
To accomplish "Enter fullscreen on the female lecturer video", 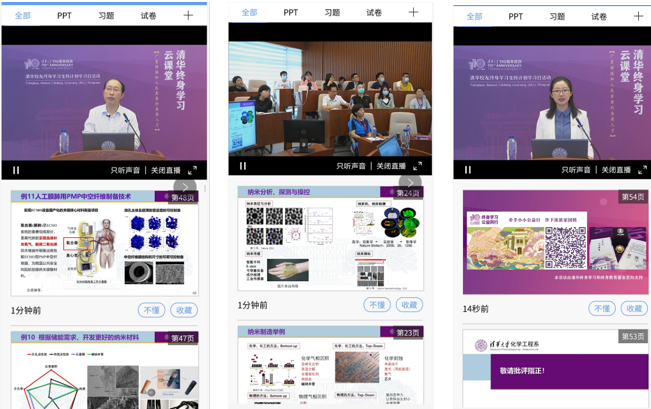I will tap(641, 170).
